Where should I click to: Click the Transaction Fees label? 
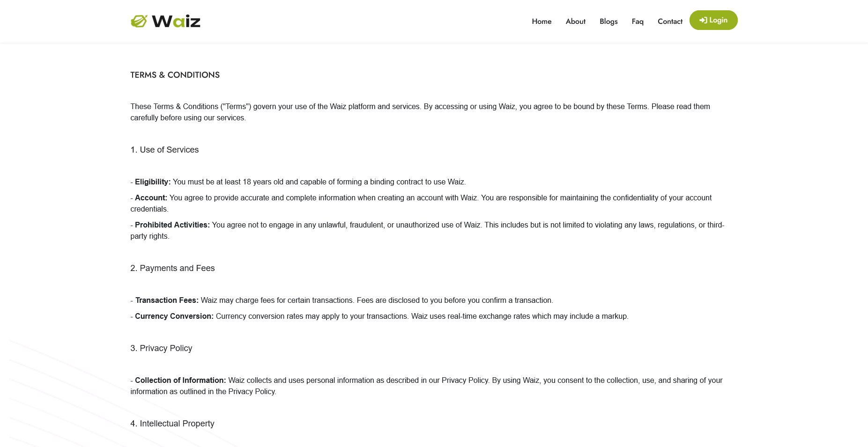point(167,300)
